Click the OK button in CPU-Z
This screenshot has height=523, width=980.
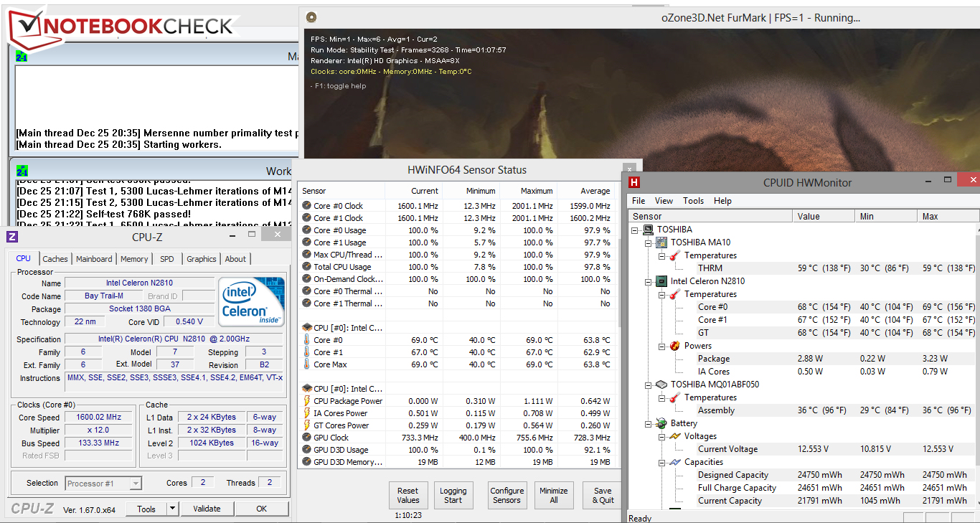261,509
